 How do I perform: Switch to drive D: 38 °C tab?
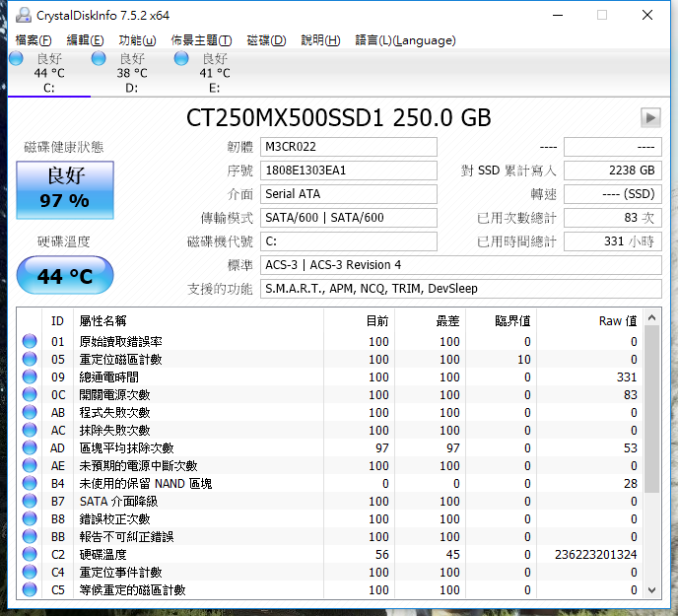132,73
